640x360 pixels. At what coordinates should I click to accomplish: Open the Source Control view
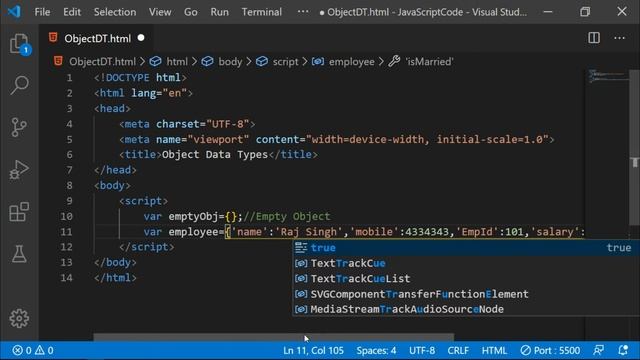[19, 127]
